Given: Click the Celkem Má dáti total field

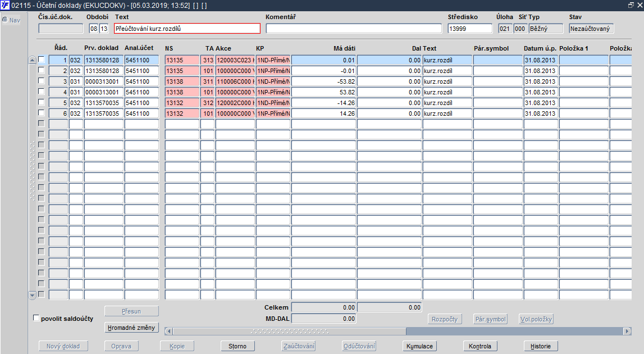Looking at the screenshot, I should pyautogui.click(x=323, y=307).
